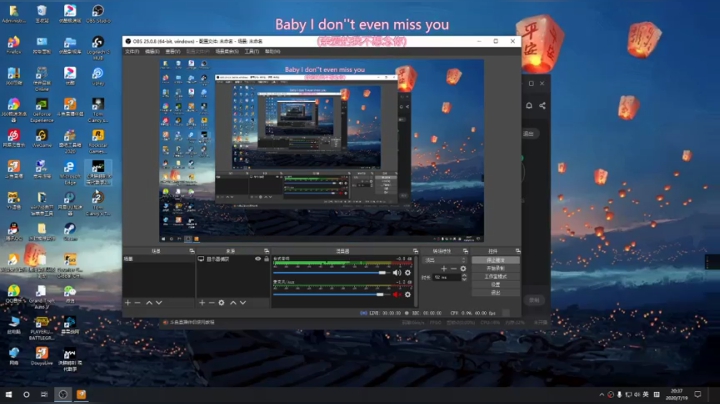
Task: Open Settings from the Controls panel
Action: click(495, 285)
